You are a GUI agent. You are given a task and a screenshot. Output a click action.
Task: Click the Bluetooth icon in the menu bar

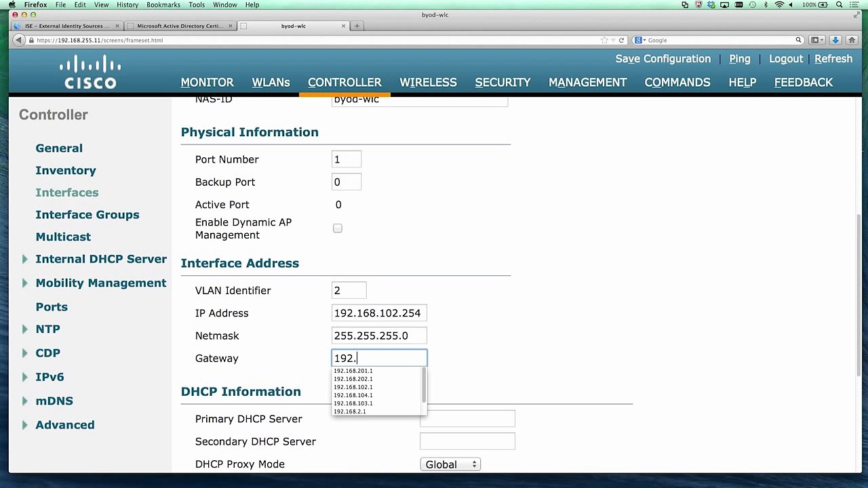pyautogui.click(x=766, y=5)
